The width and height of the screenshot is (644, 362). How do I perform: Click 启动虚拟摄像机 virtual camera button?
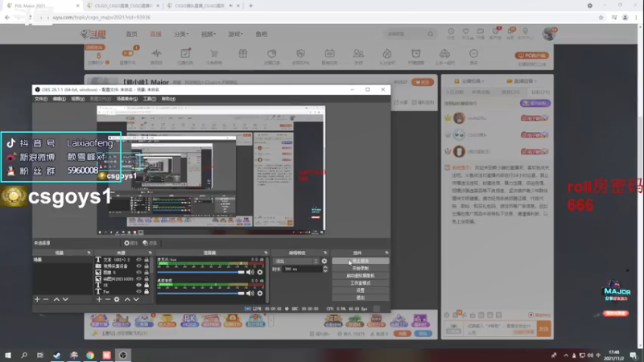pos(360,276)
